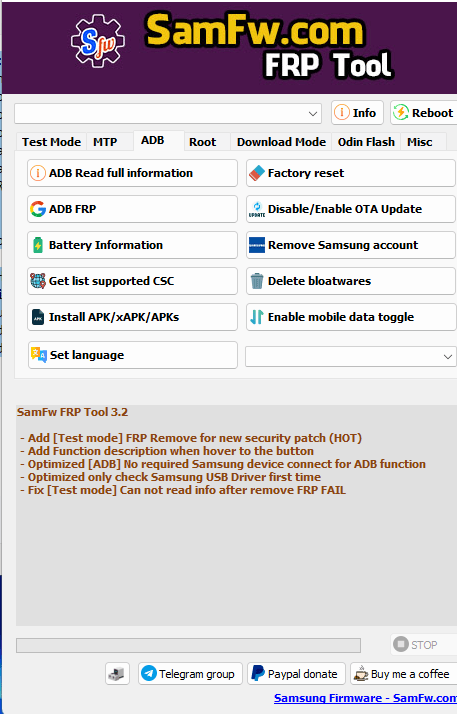Click the Reboot button
This screenshot has width=457, height=714.
[424, 112]
